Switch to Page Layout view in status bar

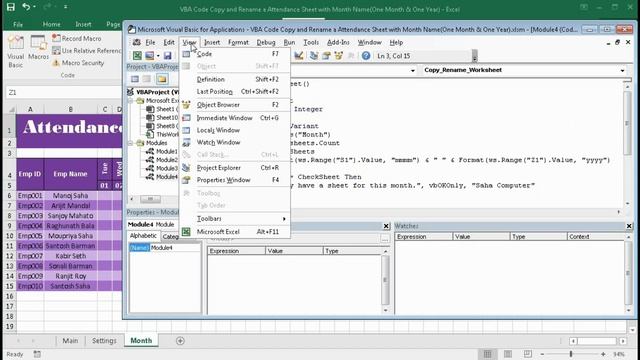[x=508, y=354]
